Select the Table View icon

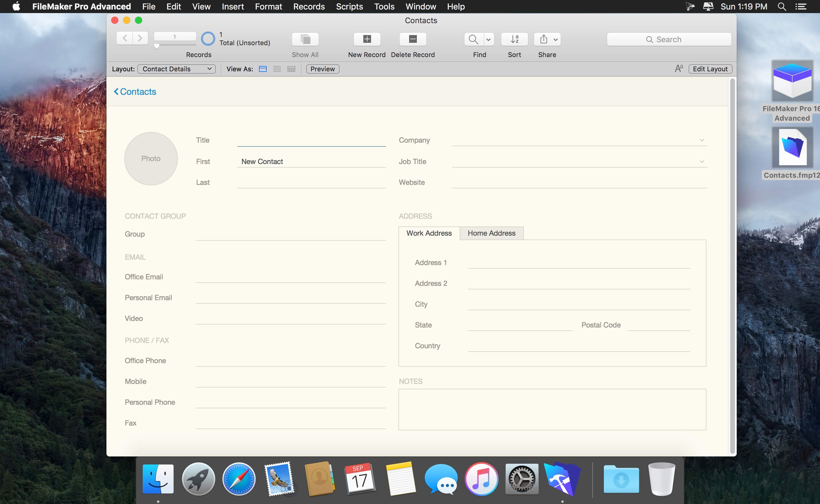point(291,68)
